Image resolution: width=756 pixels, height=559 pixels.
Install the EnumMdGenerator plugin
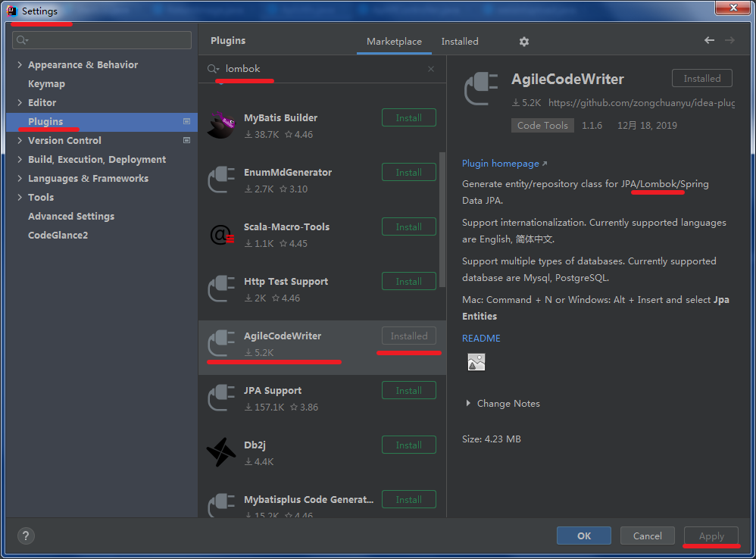(409, 172)
